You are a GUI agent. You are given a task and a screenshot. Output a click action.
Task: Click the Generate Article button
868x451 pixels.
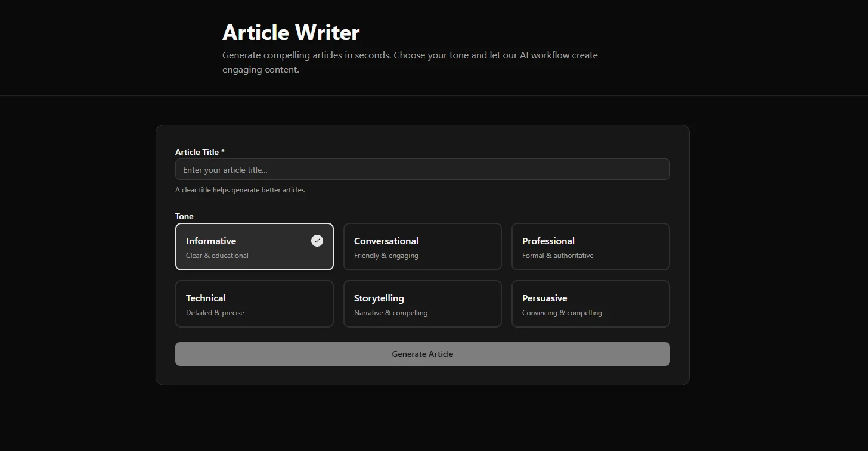[422, 354]
